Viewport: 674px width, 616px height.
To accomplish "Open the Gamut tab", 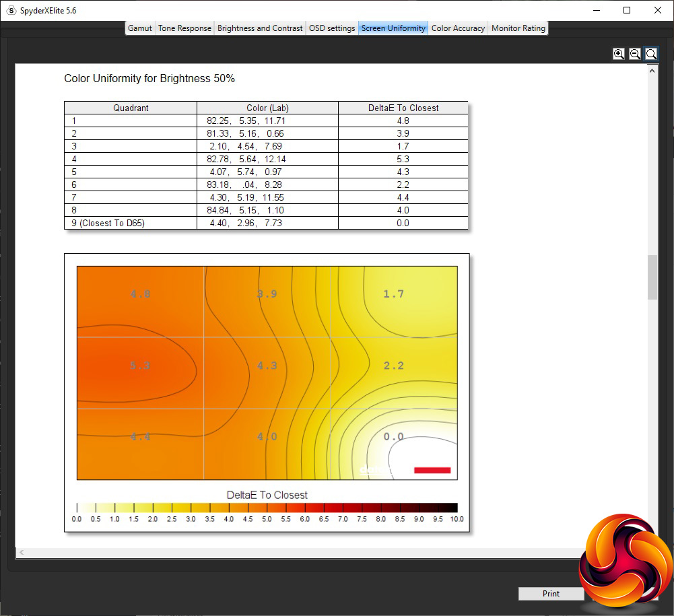I will 139,28.
